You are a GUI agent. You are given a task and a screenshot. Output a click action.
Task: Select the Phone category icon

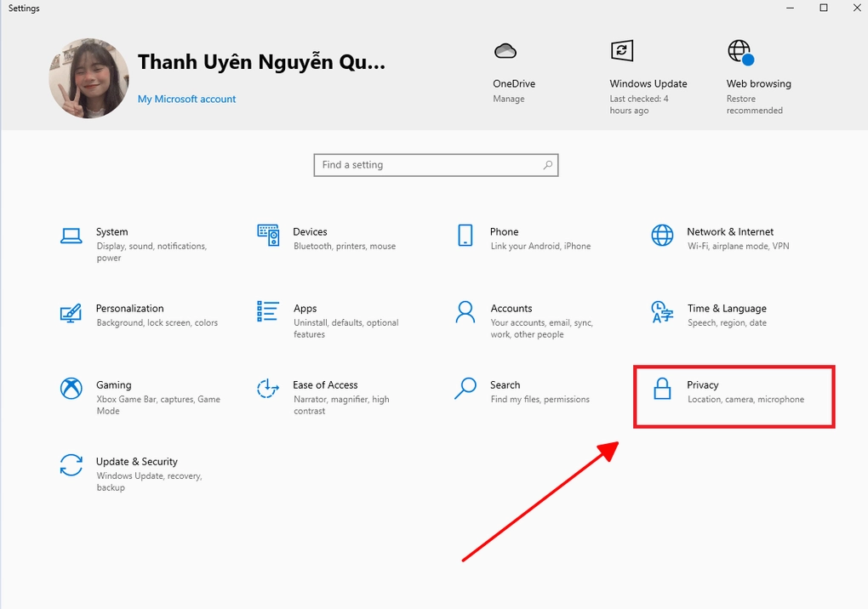[465, 236]
